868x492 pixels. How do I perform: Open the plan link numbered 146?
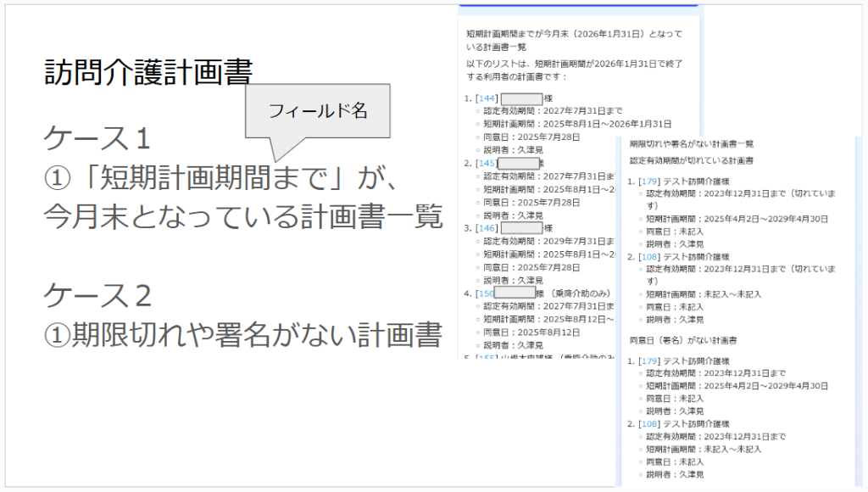coord(486,228)
